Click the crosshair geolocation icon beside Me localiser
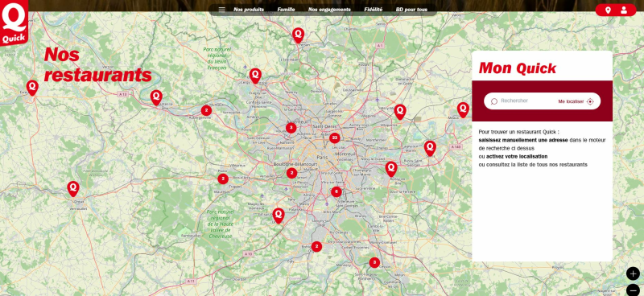 click(590, 101)
